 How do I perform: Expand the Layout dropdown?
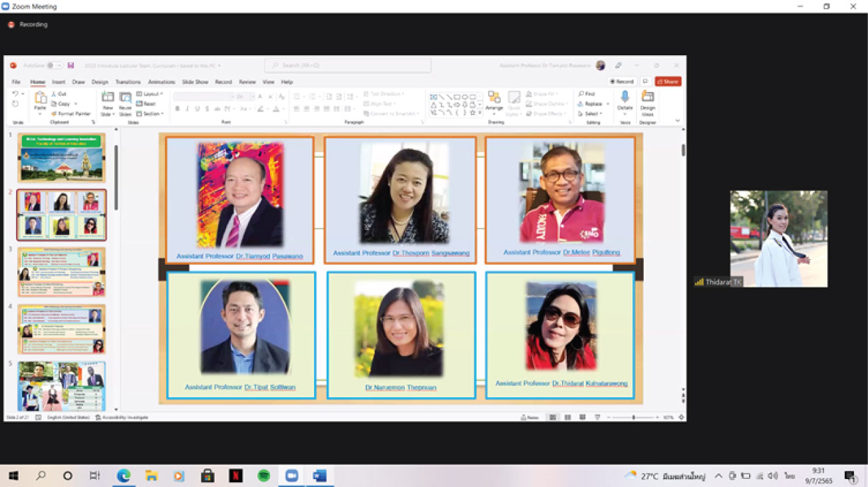tap(149, 94)
